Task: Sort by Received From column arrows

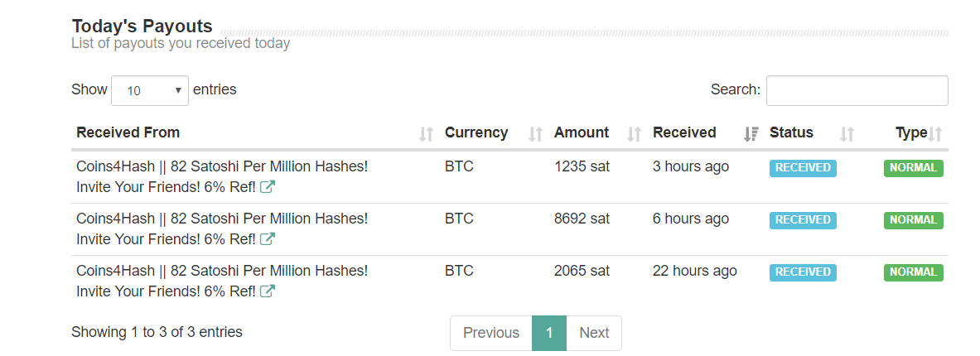Action: [427, 133]
